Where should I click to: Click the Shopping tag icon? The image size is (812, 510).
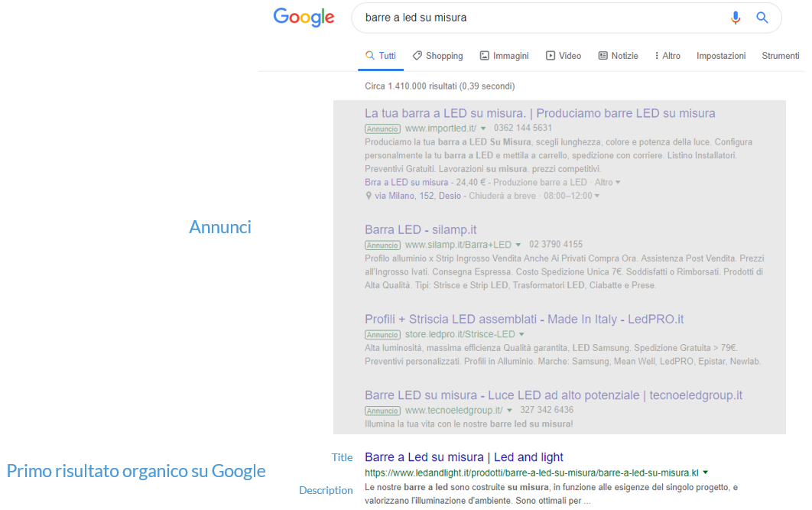click(x=417, y=55)
